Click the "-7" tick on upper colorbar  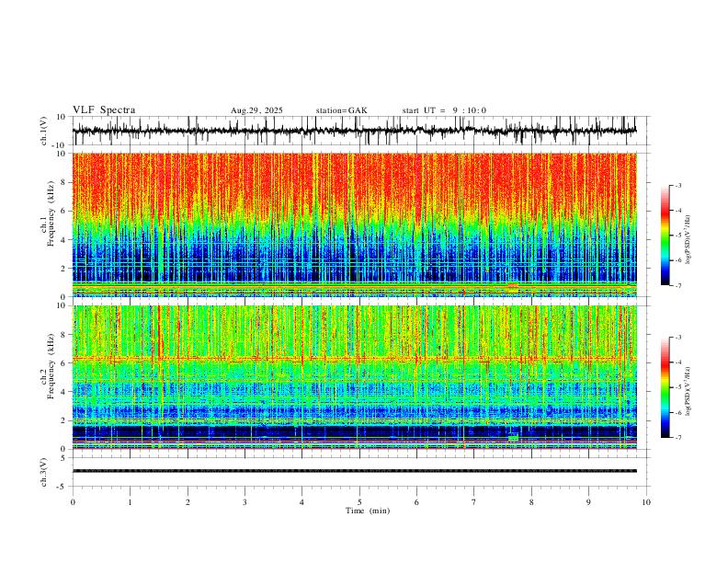(678, 285)
